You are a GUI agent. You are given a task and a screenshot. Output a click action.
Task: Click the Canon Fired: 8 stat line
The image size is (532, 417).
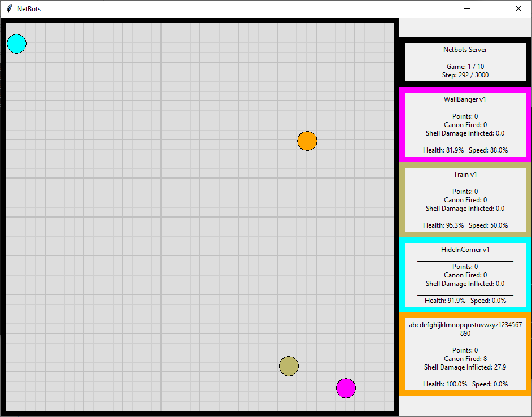[465, 358]
